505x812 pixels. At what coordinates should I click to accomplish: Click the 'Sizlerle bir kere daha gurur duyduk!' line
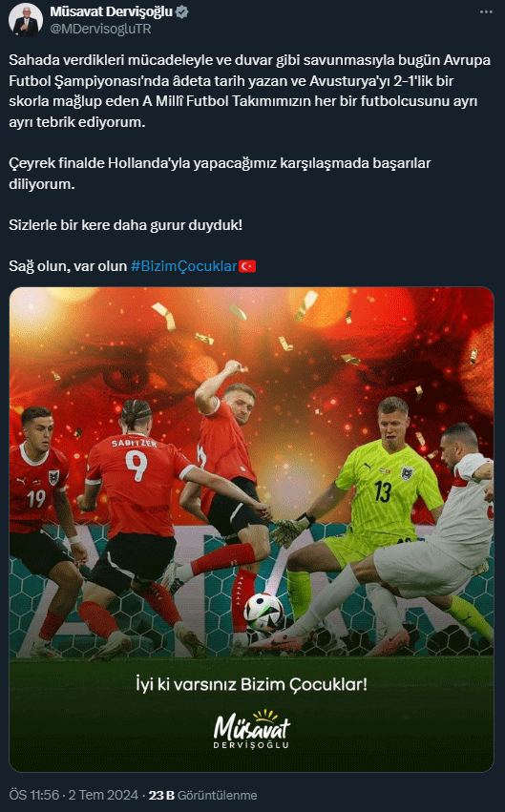pos(125,225)
